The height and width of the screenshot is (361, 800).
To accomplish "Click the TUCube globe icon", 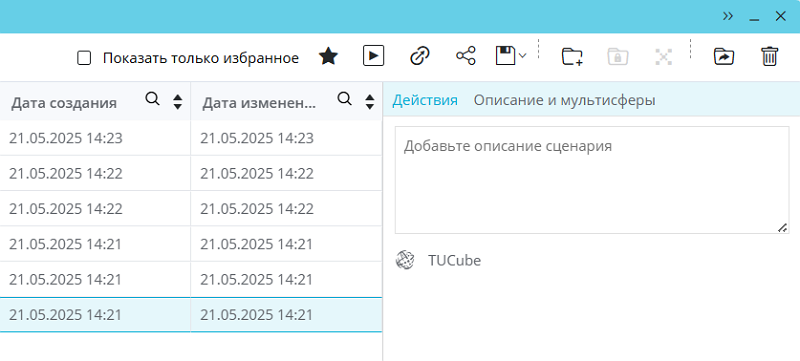I will tap(405, 261).
